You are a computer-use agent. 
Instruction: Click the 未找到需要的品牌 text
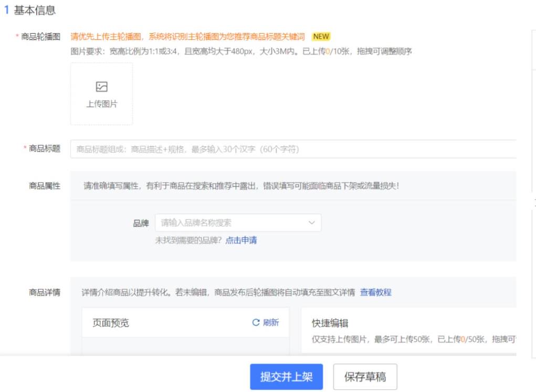click(x=188, y=240)
